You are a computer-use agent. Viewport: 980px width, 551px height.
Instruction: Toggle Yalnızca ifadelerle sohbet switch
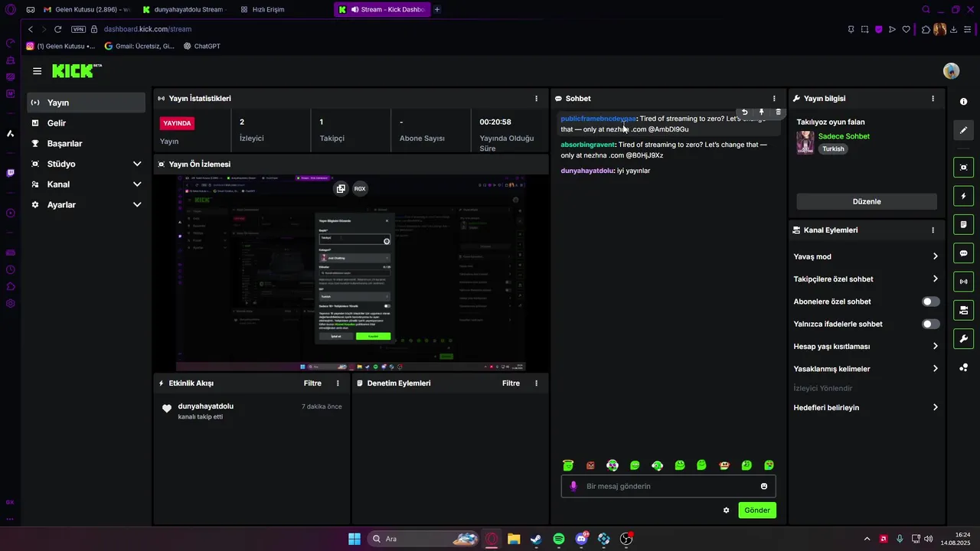pyautogui.click(x=930, y=324)
